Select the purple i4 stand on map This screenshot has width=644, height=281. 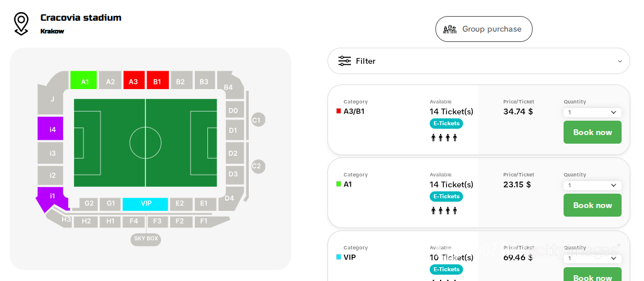(x=51, y=129)
